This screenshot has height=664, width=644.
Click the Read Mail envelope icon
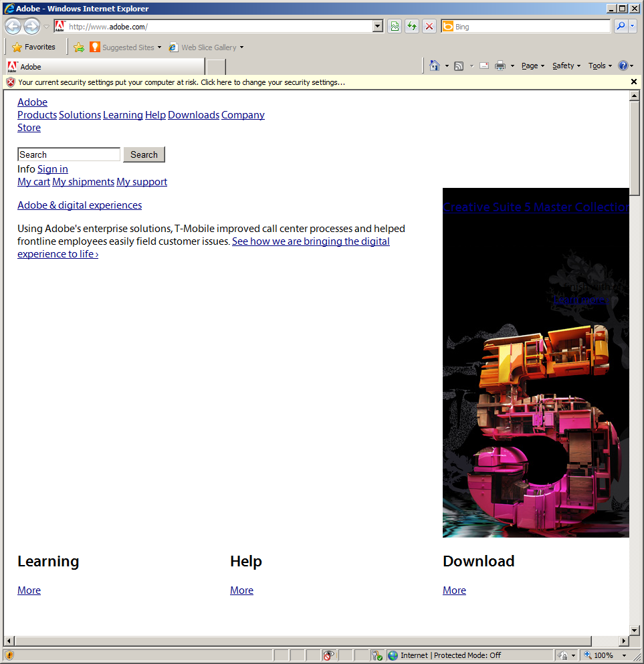(x=484, y=66)
